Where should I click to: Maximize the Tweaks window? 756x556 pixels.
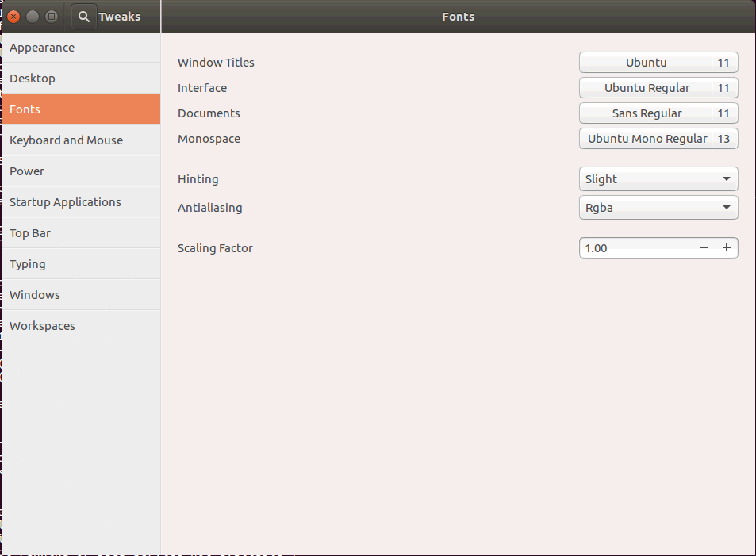pos(51,17)
